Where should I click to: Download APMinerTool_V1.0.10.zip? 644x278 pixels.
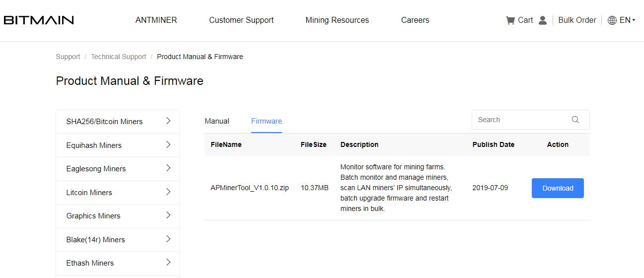(x=558, y=188)
